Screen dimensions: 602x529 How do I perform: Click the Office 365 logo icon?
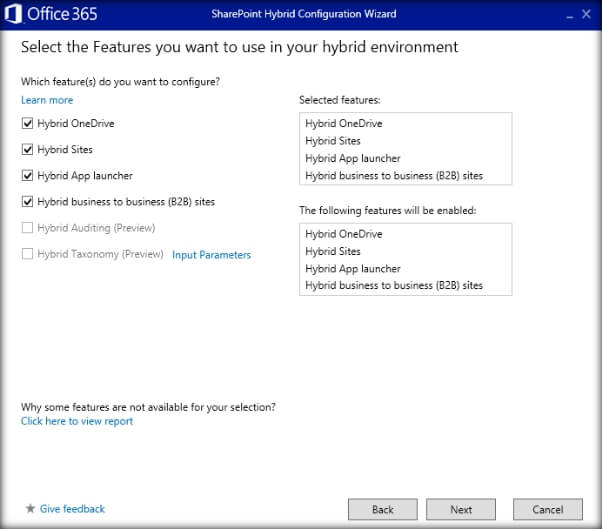pyautogui.click(x=13, y=14)
